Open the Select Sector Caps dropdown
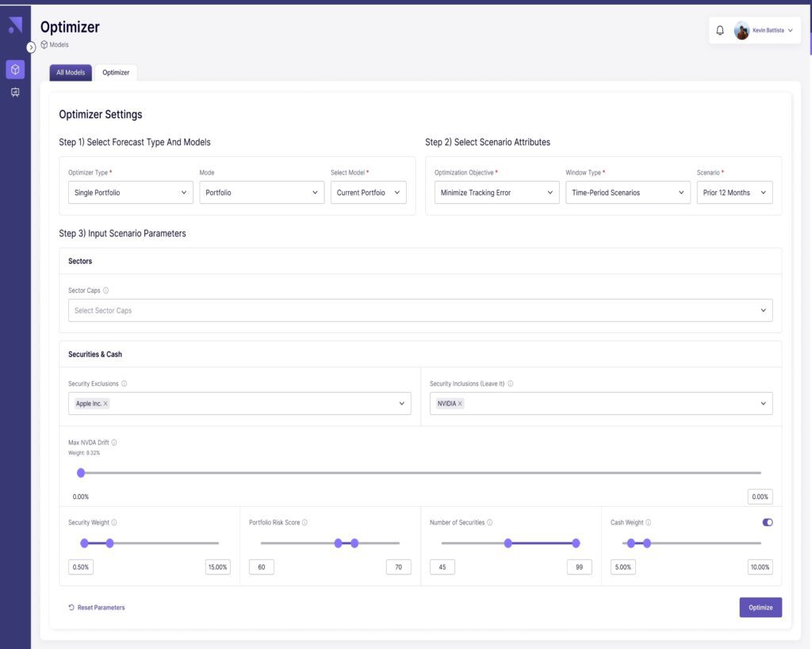 click(x=420, y=310)
